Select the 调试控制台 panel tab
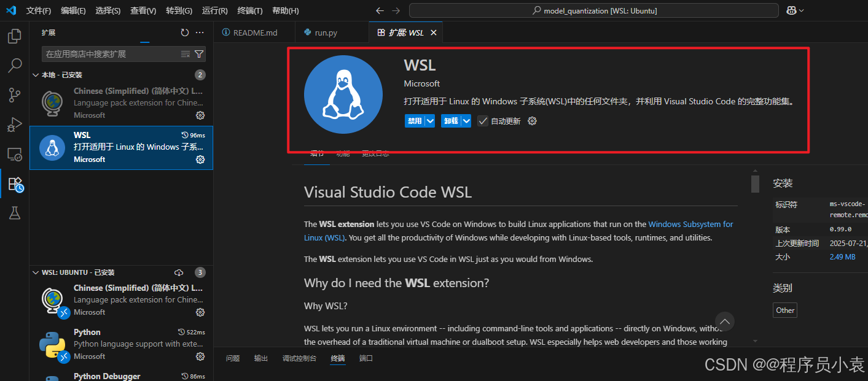Screen dimensions: 868x381 299,358
